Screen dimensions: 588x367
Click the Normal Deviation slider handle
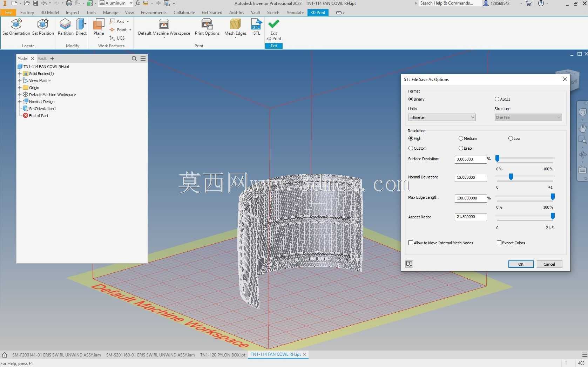(x=511, y=177)
